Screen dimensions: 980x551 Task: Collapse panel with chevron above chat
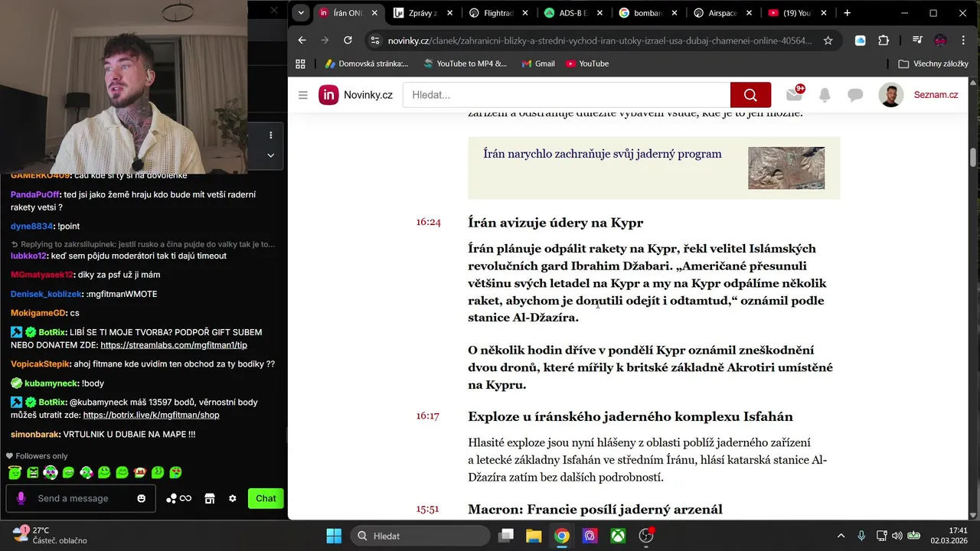point(270,155)
